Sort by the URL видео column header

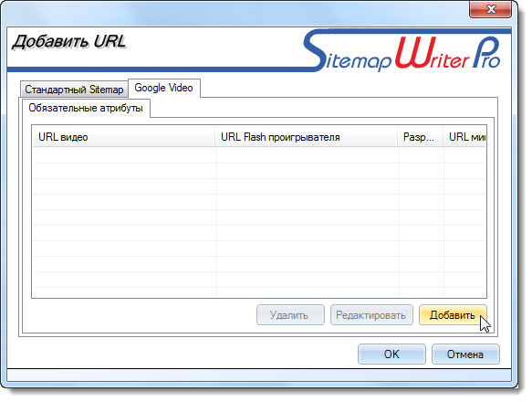(123, 137)
